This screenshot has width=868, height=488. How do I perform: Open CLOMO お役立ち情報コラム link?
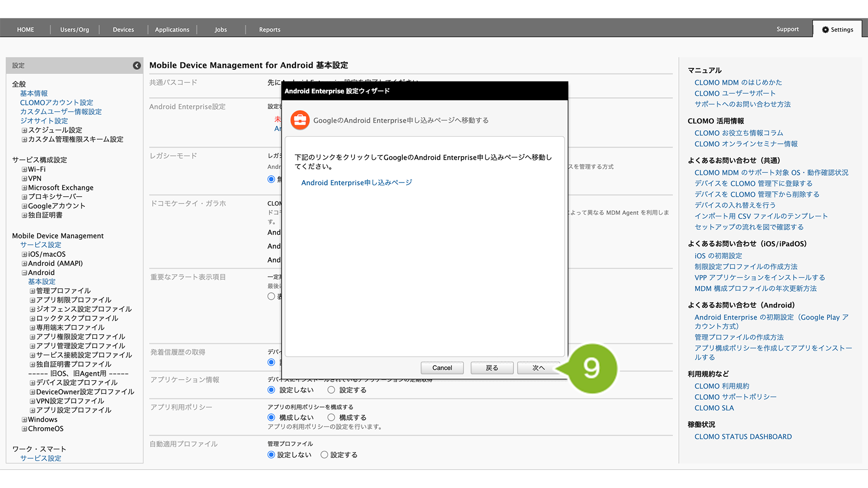tap(739, 133)
